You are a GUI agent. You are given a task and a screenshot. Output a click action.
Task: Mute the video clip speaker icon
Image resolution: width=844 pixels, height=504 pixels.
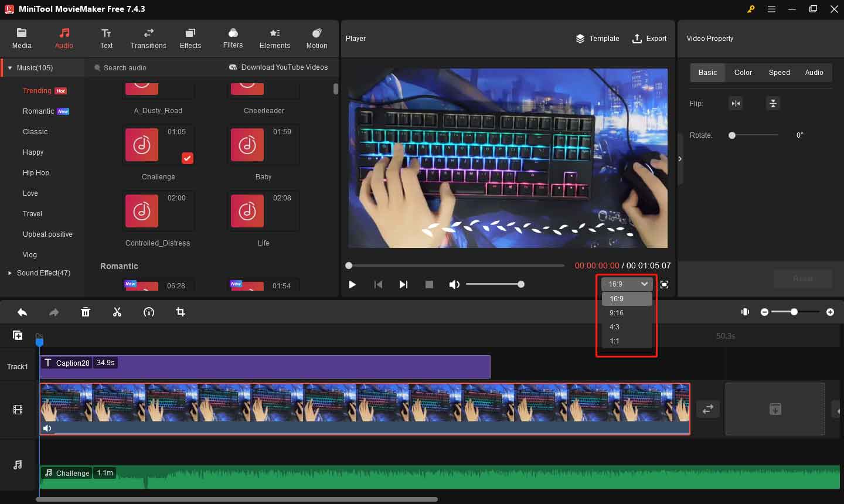47,428
